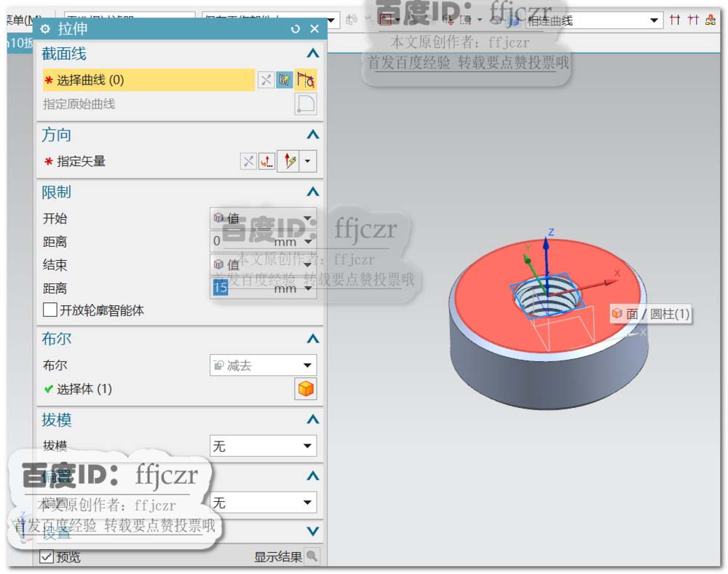Select the 选择曲线 (0) row
Screen dimensions: 728x574
(x=149, y=80)
